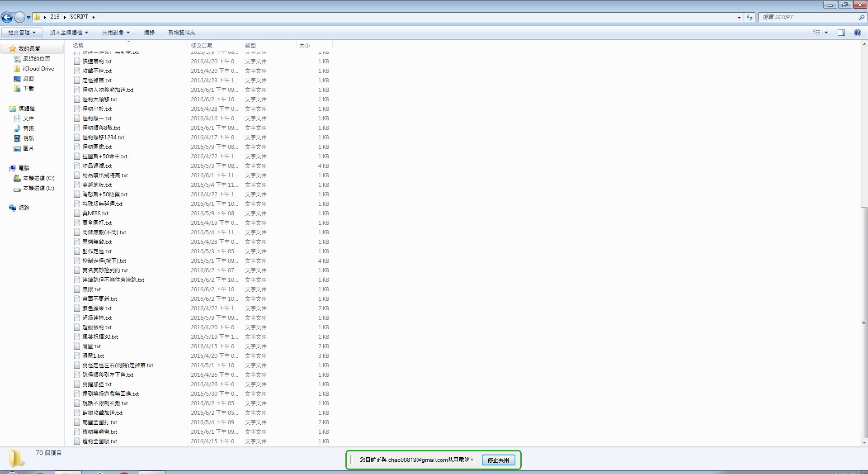Click the search magnifier icon
Viewport: 868px width, 474px height.
[x=861, y=17]
